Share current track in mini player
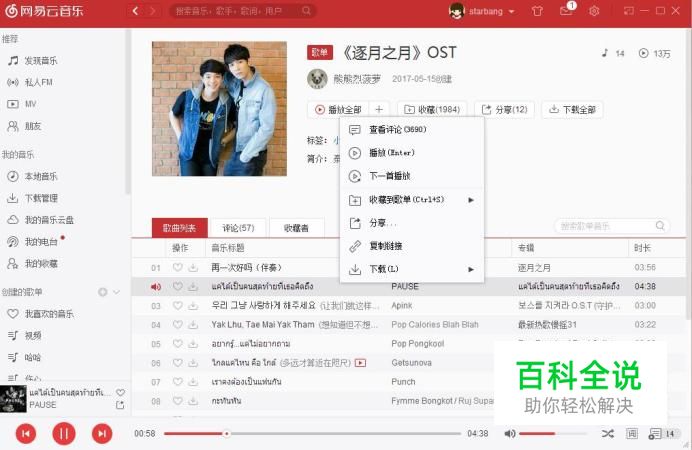 click(x=120, y=405)
